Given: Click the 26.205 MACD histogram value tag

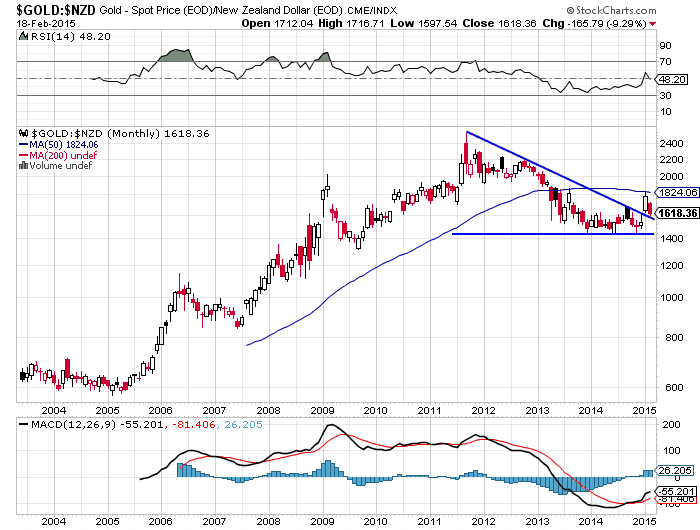Looking at the screenshot, I should (x=670, y=470).
